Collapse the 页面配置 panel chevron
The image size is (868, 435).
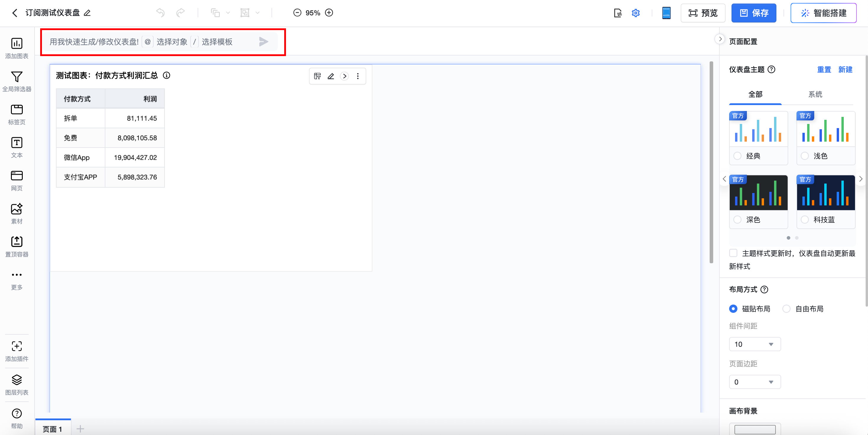coord(720,39)
